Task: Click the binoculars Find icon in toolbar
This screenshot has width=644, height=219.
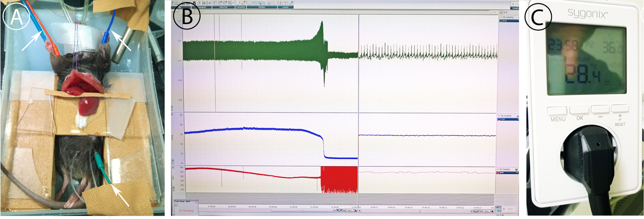Action: click(x=194, y=3)
